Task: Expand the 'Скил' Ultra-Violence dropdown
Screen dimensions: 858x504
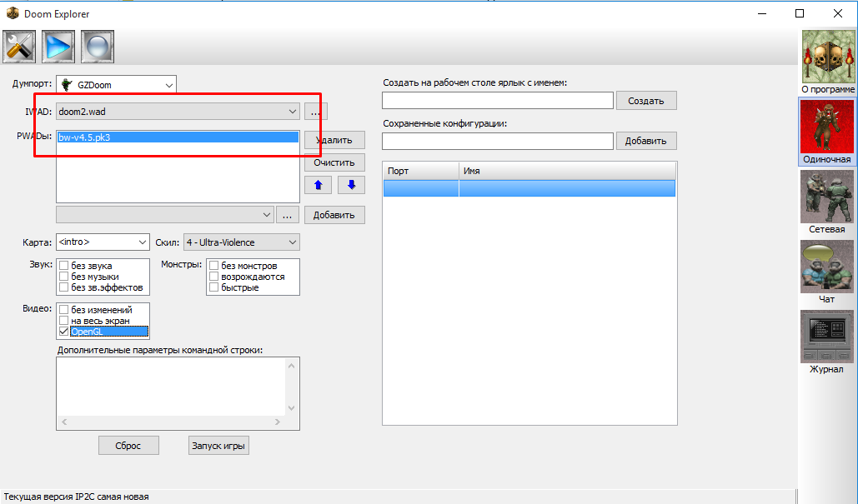Action: tap(292, 242)
